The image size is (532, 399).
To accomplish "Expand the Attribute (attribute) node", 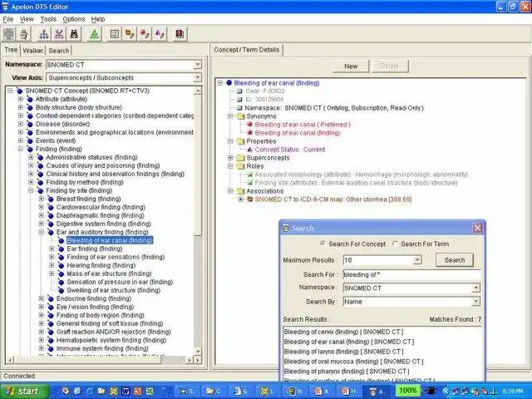I will click(x=21, y=99).
